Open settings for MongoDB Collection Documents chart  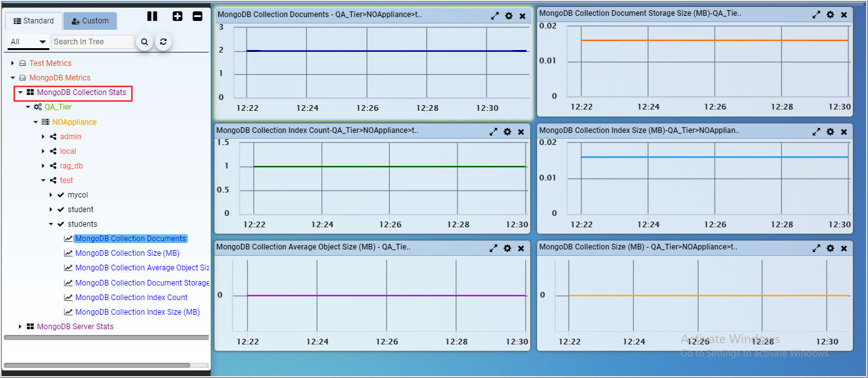pos(509,16)
